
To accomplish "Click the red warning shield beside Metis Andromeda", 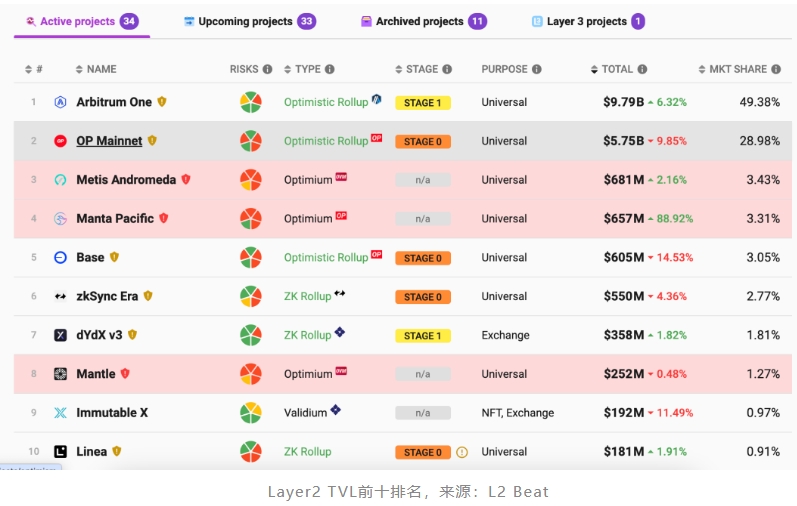I will click(186, 179).
